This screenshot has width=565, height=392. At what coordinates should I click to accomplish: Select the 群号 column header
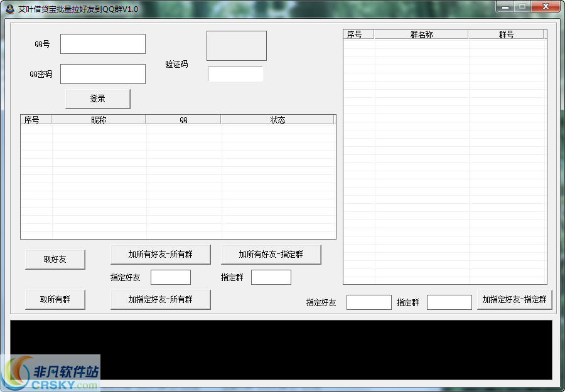[506, 34]
